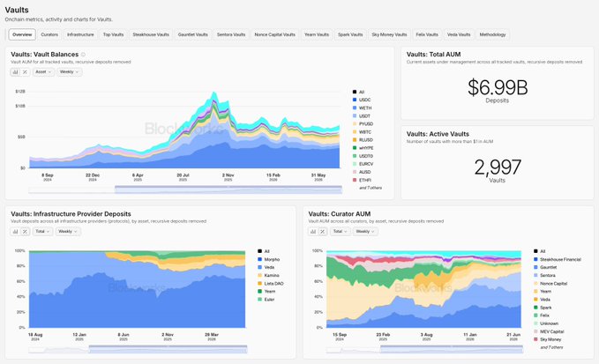The width and height of the screenshot is (599, 364).
Task: Toggle Spark in Curator AUM legend
Action: coord(543,308)
